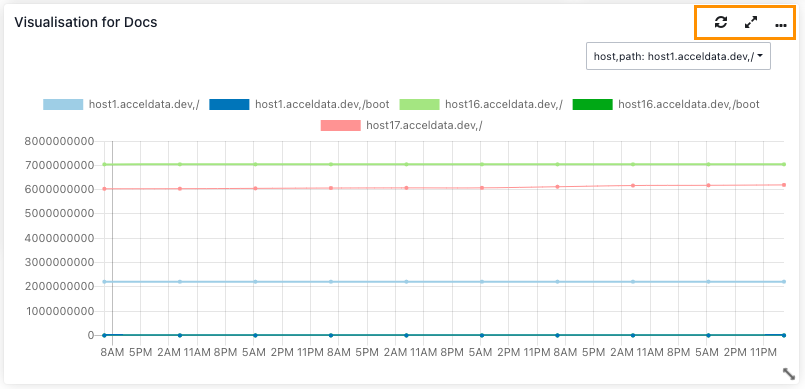Toggle host1.acceldata.dev,/ legend series

121,104
